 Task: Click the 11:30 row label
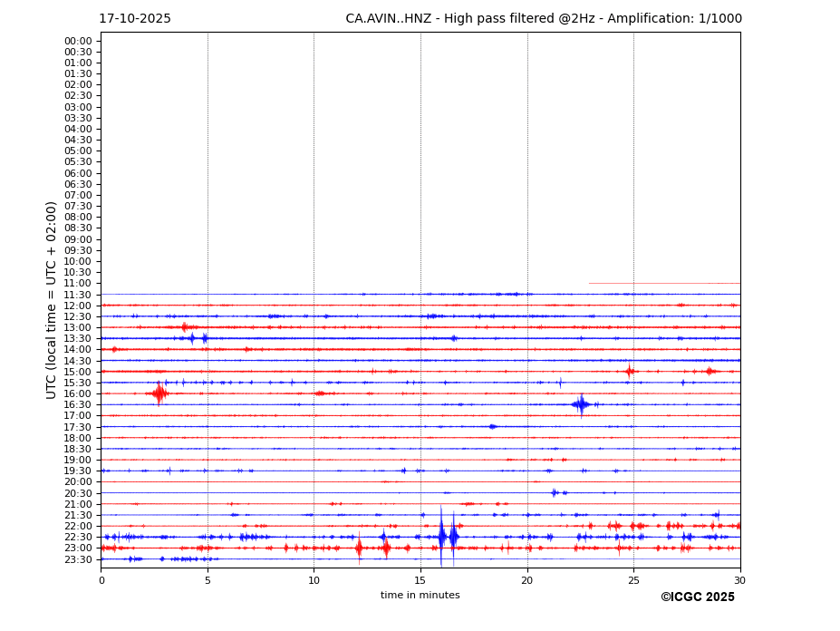(x=78, y=295)
